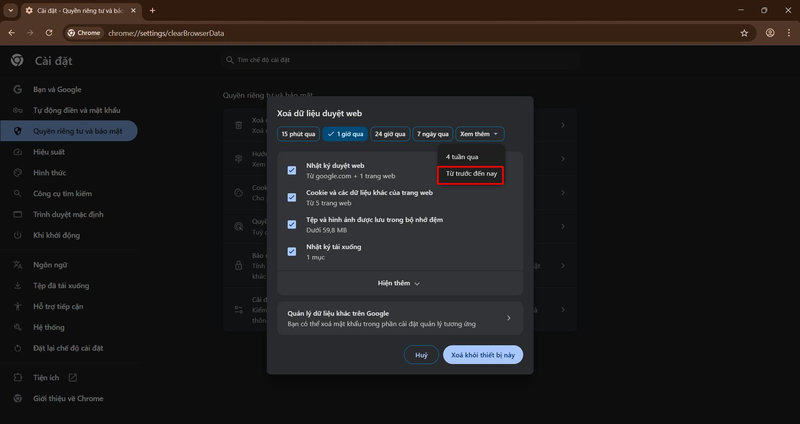
Task: Open a new tab with plus button
Action: pos(152,10)
